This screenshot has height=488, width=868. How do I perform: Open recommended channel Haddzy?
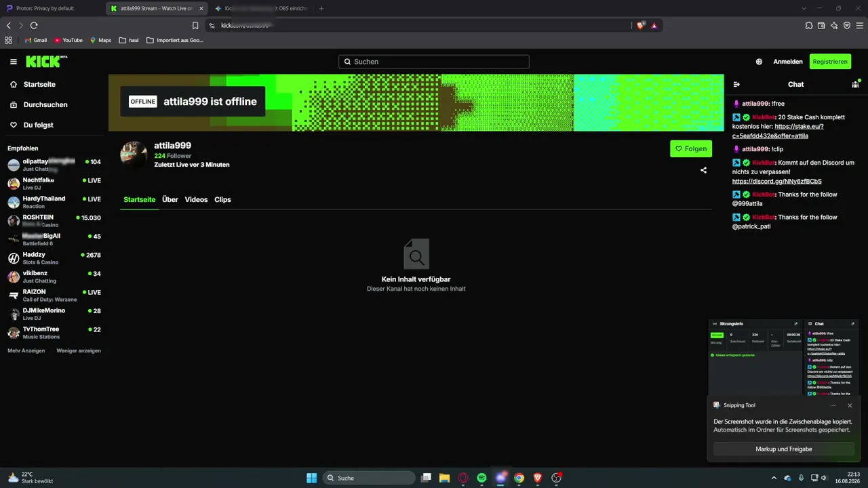tap(54, 258)
